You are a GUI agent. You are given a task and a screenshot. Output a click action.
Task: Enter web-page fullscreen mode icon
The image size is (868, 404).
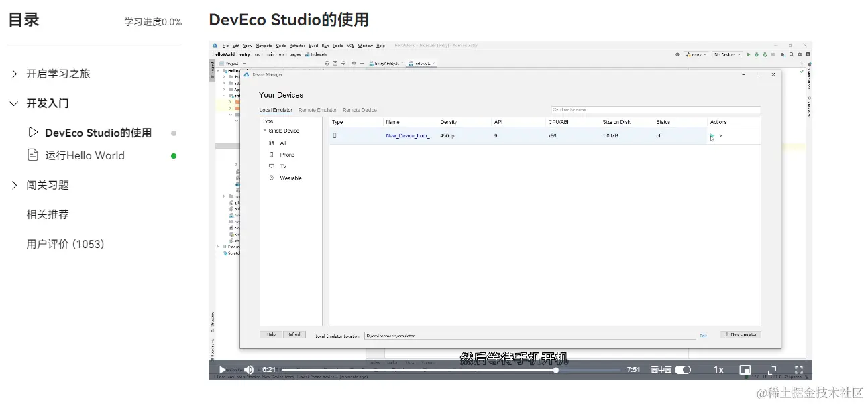(x=772, y=370)
